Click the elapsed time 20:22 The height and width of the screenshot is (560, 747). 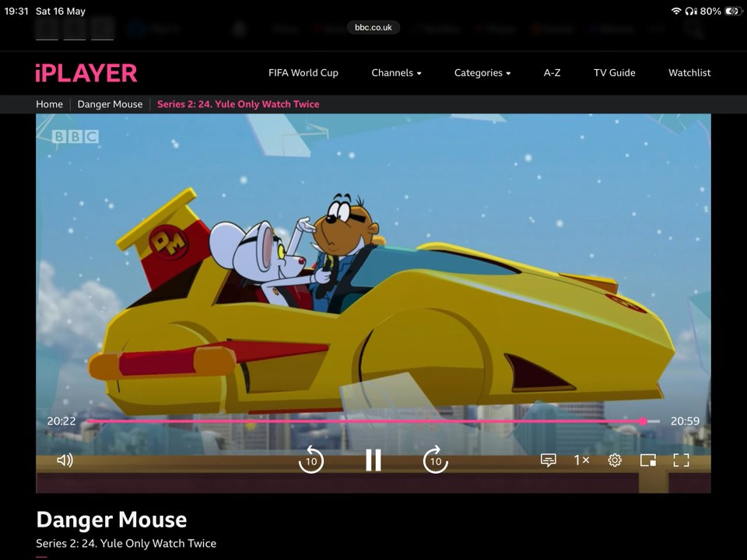click(x=61, y=421)
